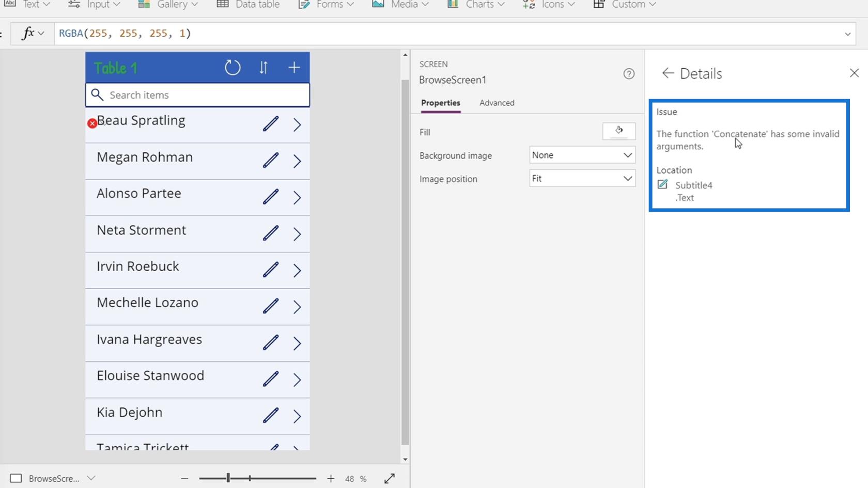Click the Data table toolbar item
The image size is (868, 488).
(248, 4)
